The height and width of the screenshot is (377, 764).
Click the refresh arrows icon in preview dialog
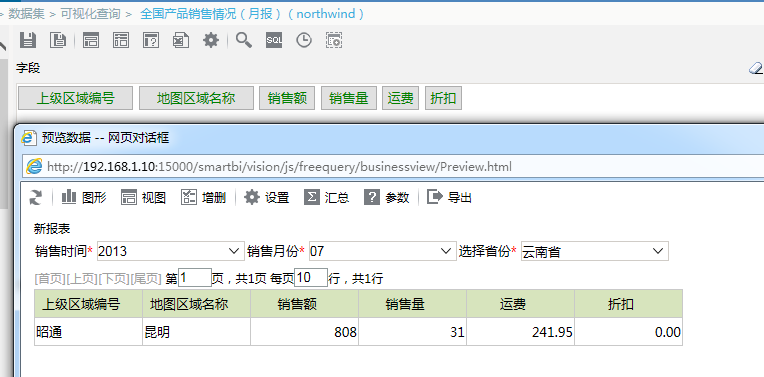pyautogui.click(x=36, y=197)
